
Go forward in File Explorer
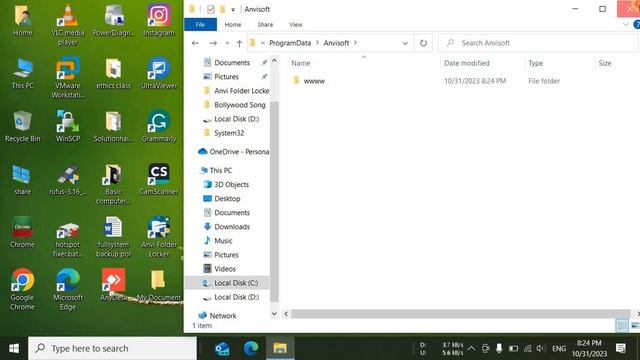coord(213,43)
